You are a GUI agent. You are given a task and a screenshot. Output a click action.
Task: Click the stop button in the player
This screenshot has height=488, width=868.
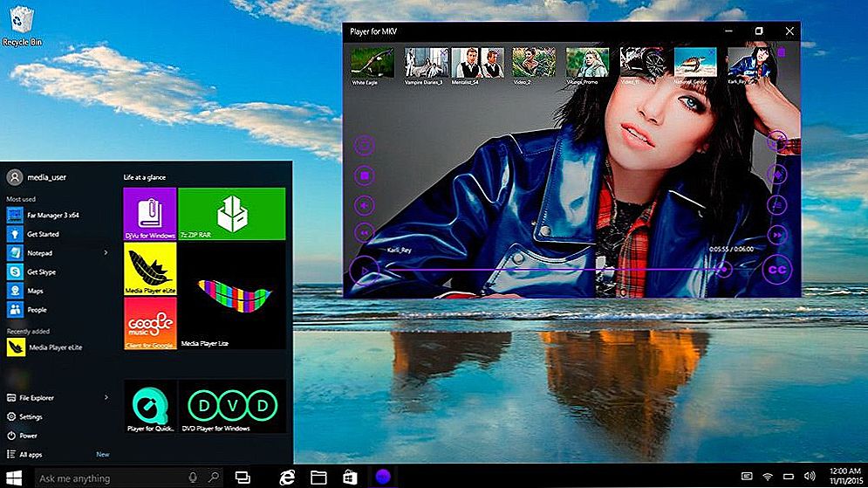coord(365,175)
